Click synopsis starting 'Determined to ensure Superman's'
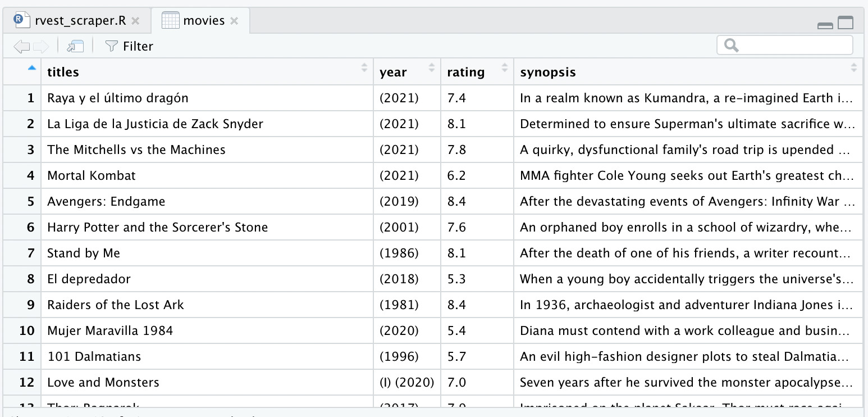 click(x=688, y=124)
